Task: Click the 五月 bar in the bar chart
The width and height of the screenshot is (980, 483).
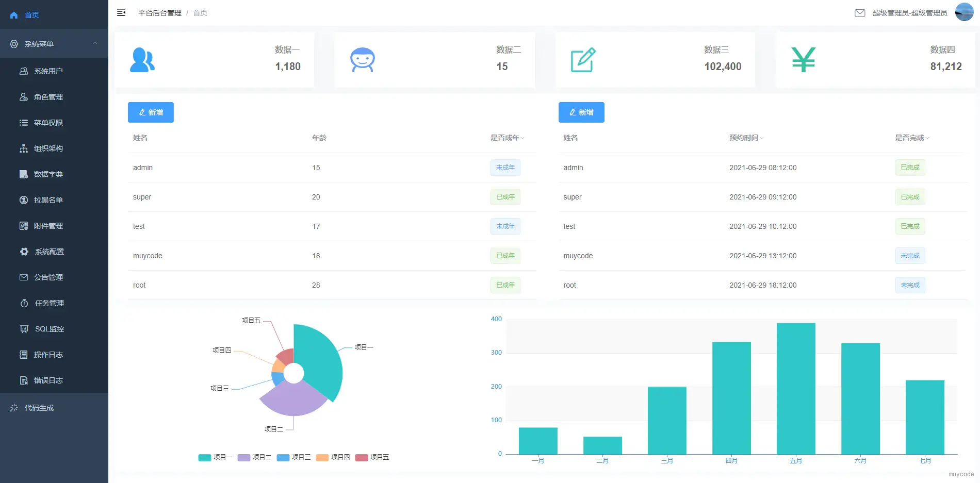Action: click(x=796, y=388)
